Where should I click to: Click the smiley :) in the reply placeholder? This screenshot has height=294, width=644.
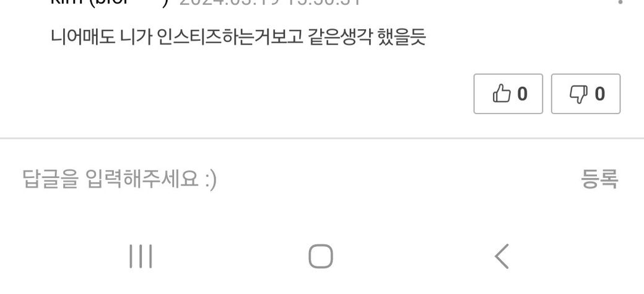[211, 180]
